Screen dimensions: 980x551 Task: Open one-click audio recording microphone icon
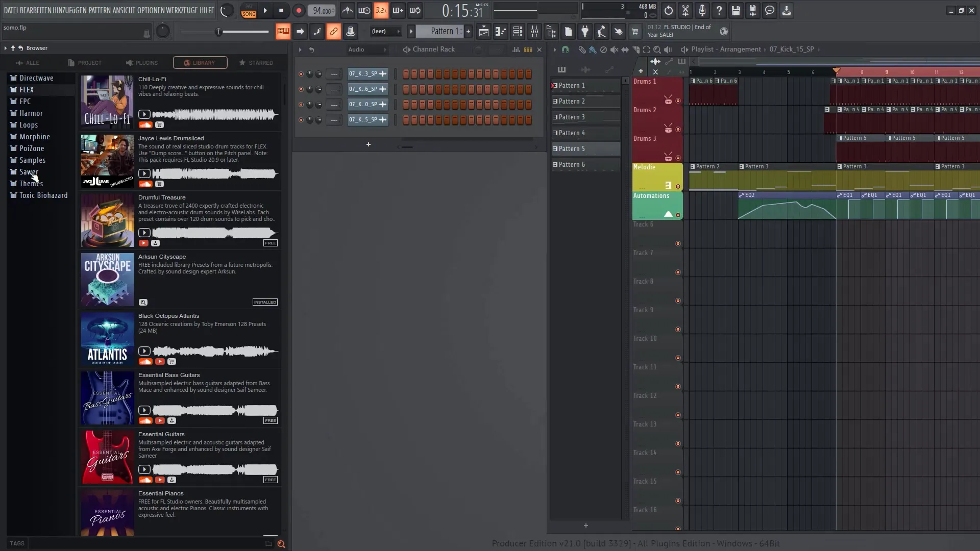point(702,10)
